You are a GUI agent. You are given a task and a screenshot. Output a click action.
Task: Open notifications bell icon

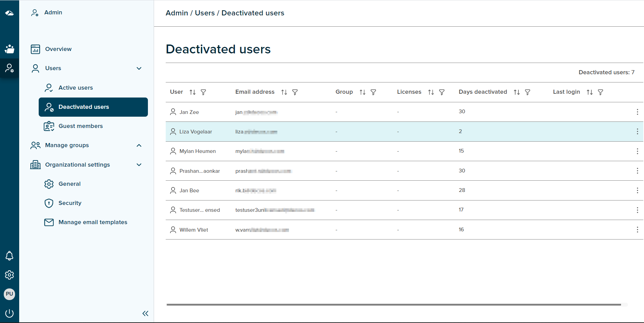[9, 256]
